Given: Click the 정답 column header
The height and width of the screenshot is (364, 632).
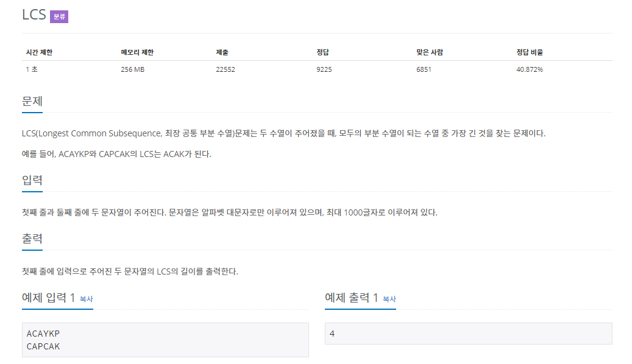Looking at the screenshot, I should pyautogui.click(x=322, y=52).
